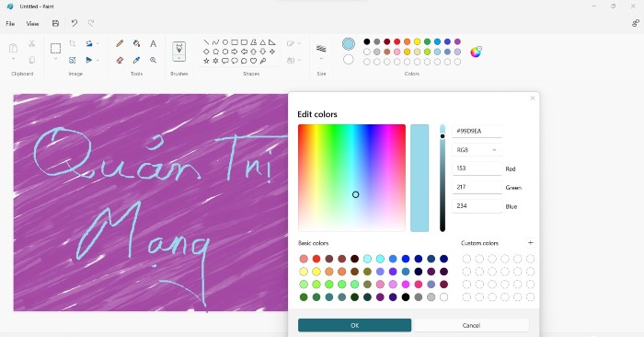Select the Line shape
Viewport: 644px width, 337px height.
click(x=206, y=42)
